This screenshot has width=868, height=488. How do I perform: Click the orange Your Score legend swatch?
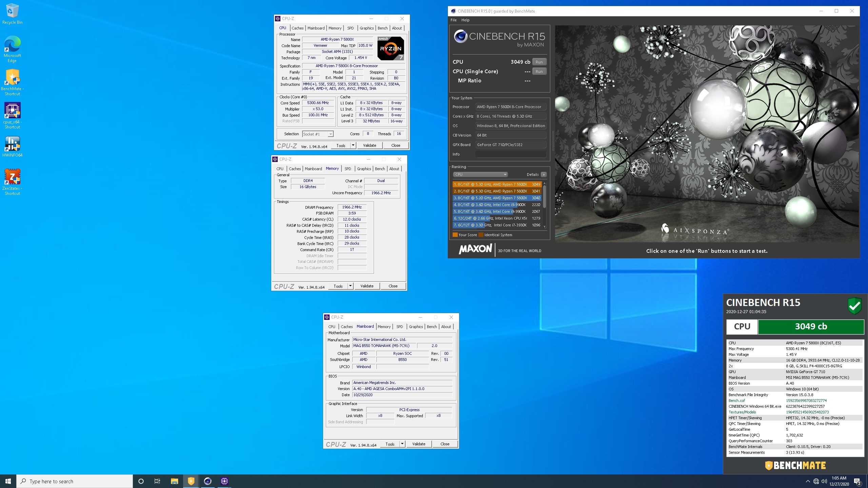pos(455,235)
